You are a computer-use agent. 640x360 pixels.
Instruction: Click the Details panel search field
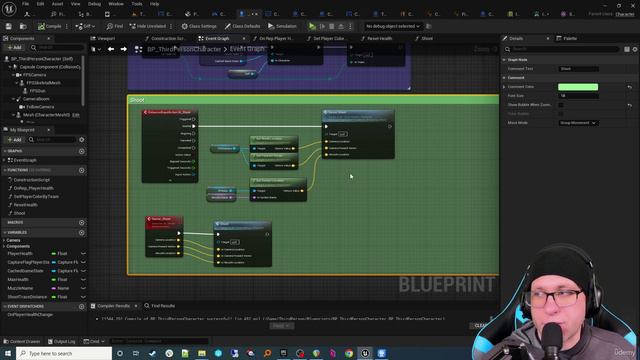pyautogui.click(x=561, y=49)
